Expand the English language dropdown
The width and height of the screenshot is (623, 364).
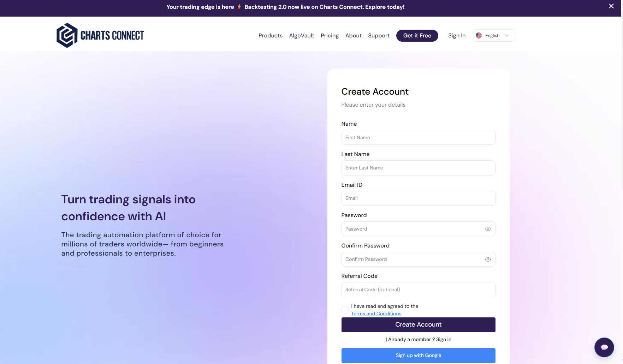click(507, 36)
